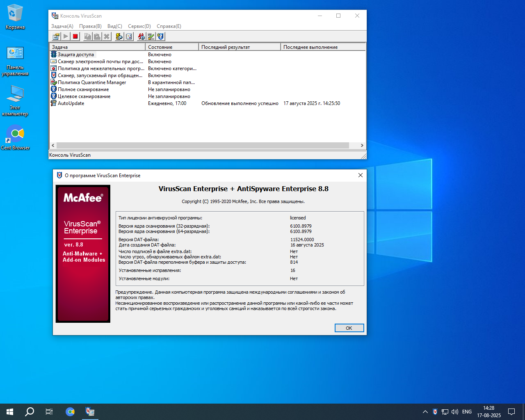Screen dimensions: 525x420
Task: Click shield icon beside Сканер, запускаемый при обращении
Action: pyautogui.click(x=54, y=75)
